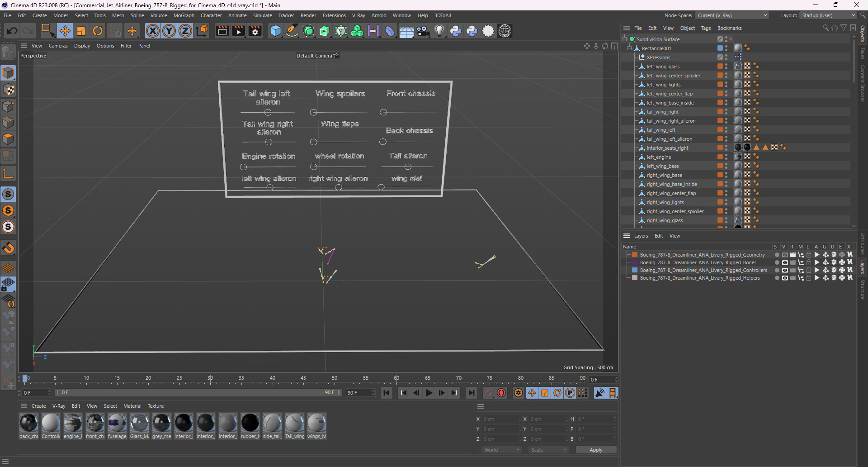
Task: Select the Scale tool
Action: point(81,31)
